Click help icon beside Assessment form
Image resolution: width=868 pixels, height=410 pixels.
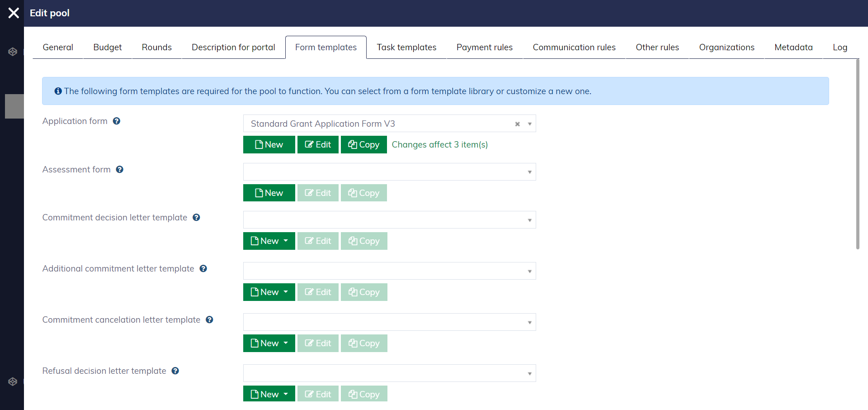pos(120,170)
